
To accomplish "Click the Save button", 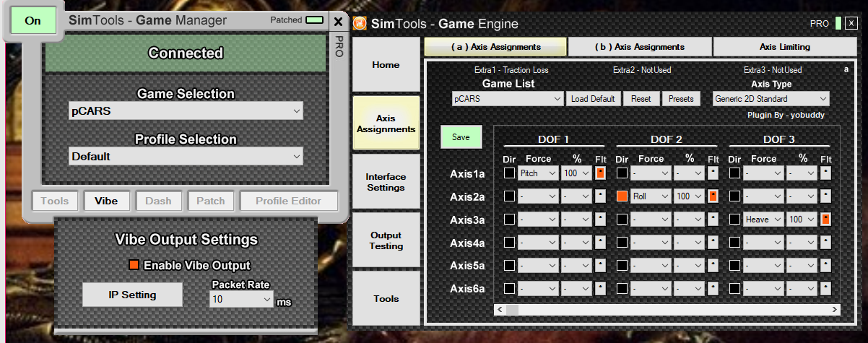I will [x=461, y=136].
